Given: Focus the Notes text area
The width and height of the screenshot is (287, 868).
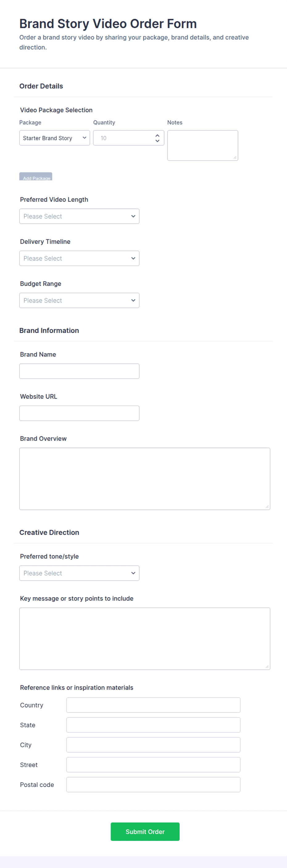Looking at the screenshot, I should click(x=203, y=146).
